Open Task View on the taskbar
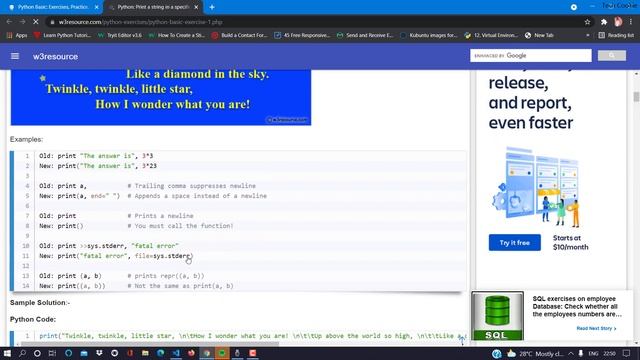 click(52, 353)
